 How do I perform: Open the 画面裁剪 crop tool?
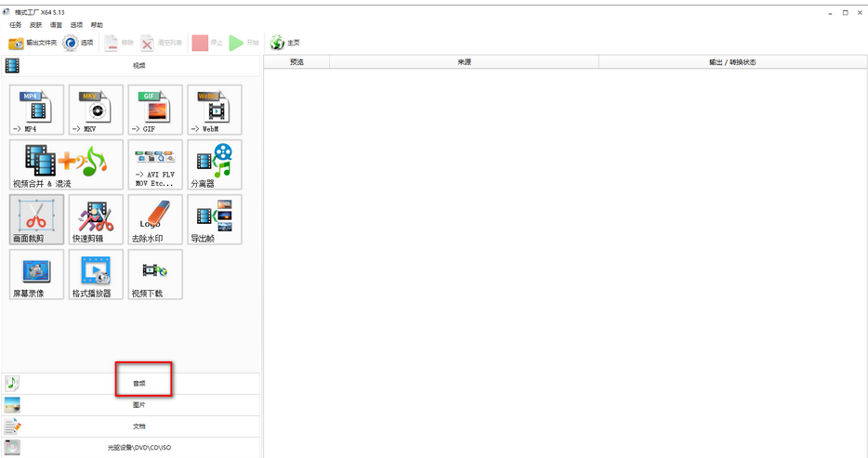click(36, 219)
